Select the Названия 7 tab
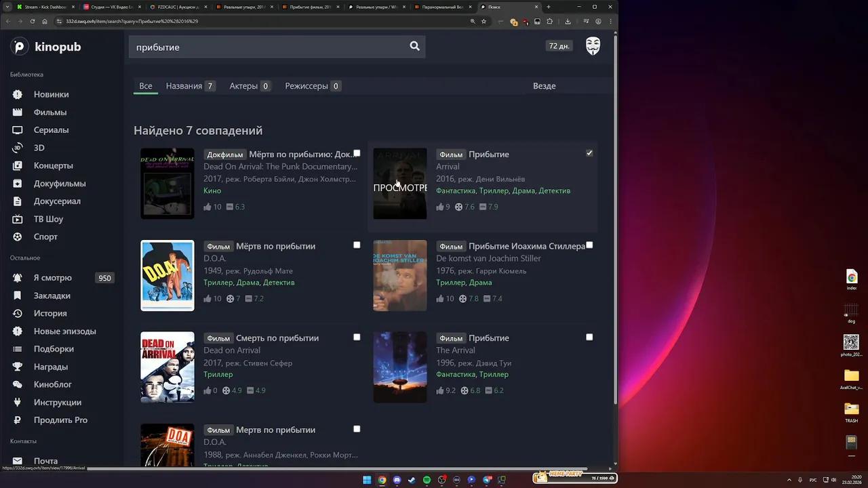The image size is (868, 488). point(191,86)
